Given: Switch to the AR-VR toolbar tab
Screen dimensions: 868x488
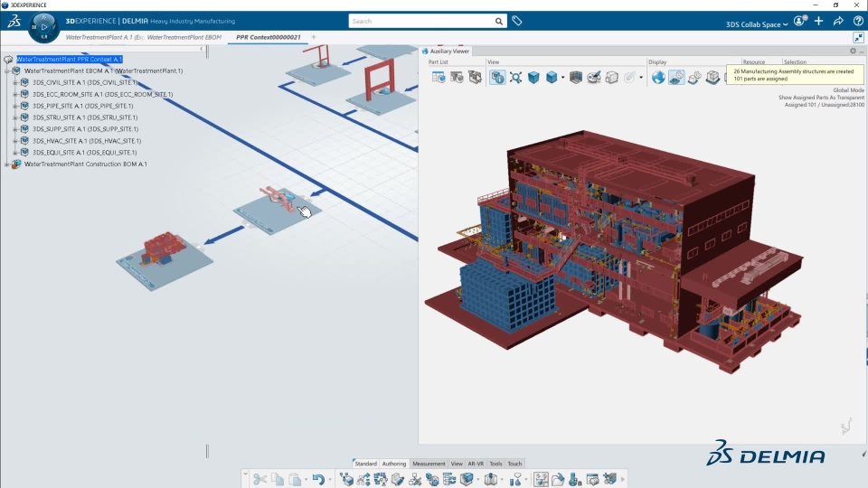Looking at the screenshot, I should pyautogui.click(x=476, y=464).
